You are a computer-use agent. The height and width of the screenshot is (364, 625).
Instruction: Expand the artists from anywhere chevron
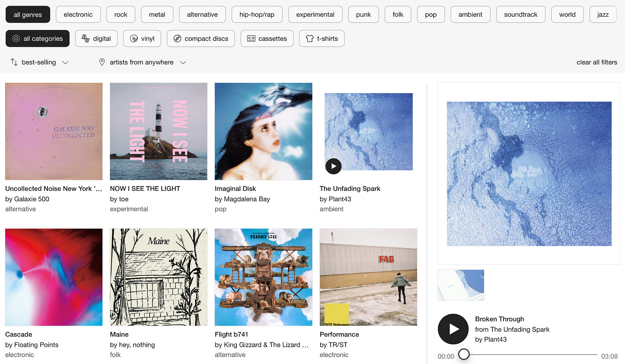pos(183,63)
